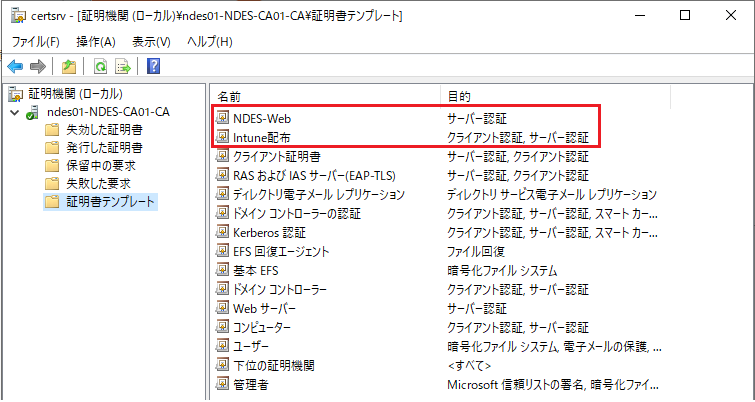Image resolution: width=755 pixels, height=402 pixels.
Task: Click the Back arrow toolbar icon
Action: click(15, 66)
